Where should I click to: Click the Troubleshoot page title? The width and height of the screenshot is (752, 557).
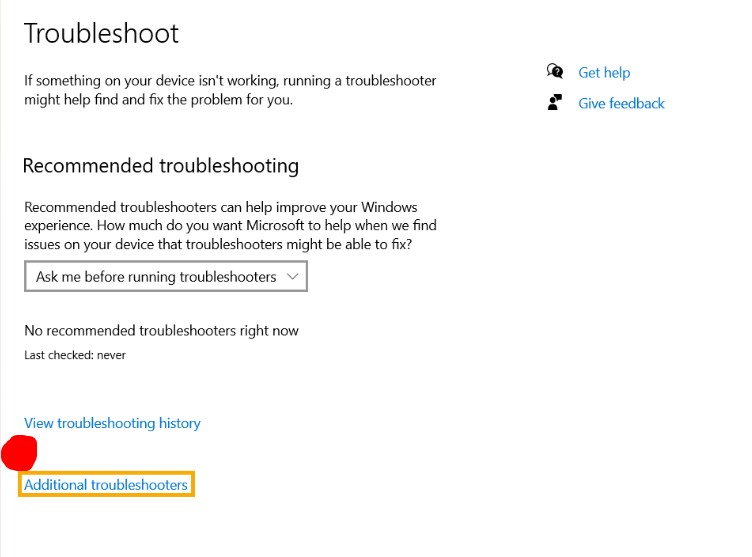click(x=101, y=34)
